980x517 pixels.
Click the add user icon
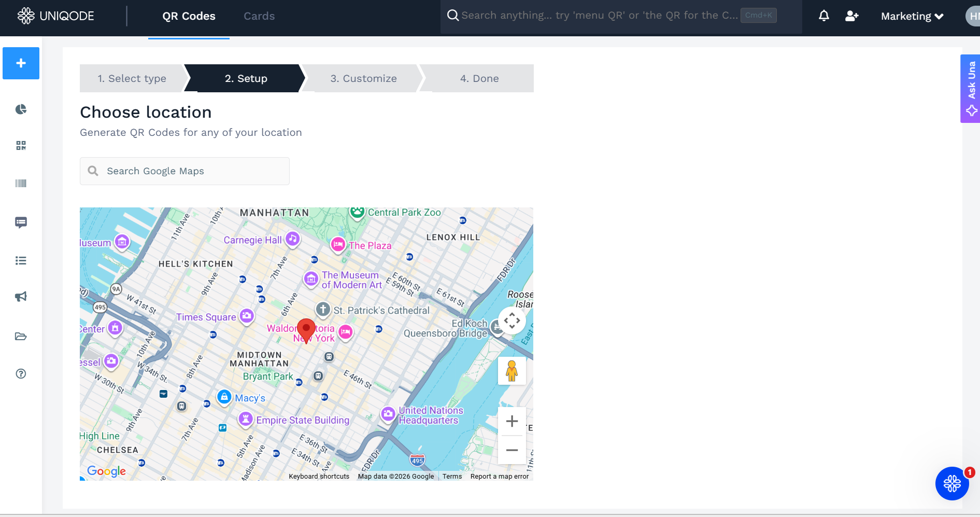pyautogui.click(x=852, y=16)
